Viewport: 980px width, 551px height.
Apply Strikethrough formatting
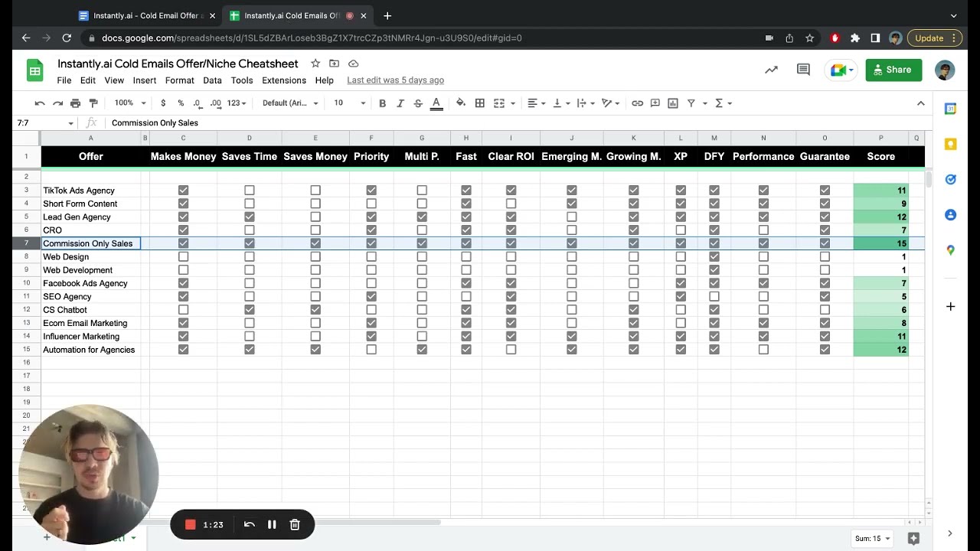(x=418, y=103)
